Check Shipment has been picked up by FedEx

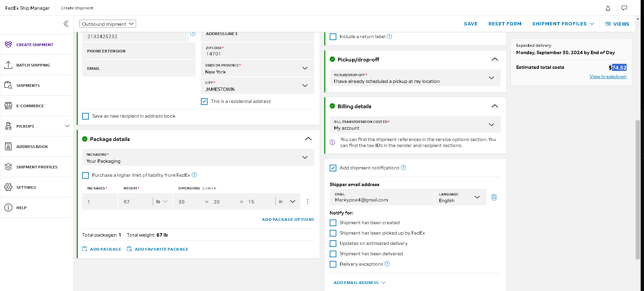click(333, 233)
